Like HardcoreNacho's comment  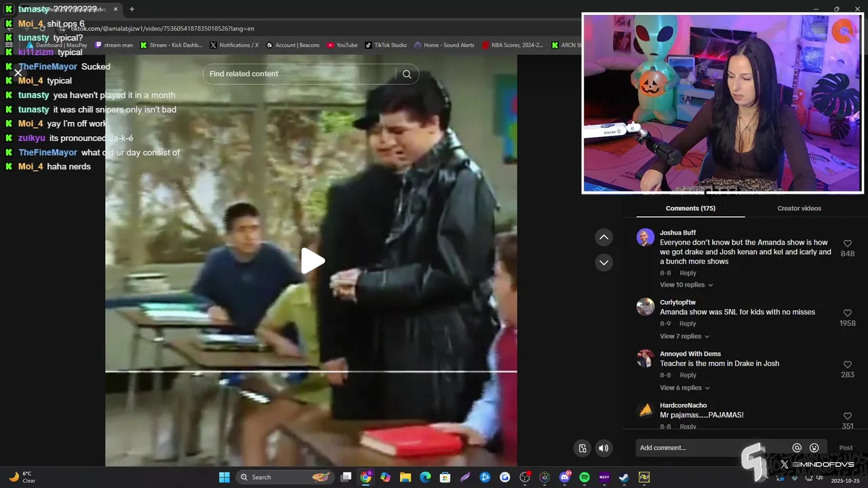(847, 416)
